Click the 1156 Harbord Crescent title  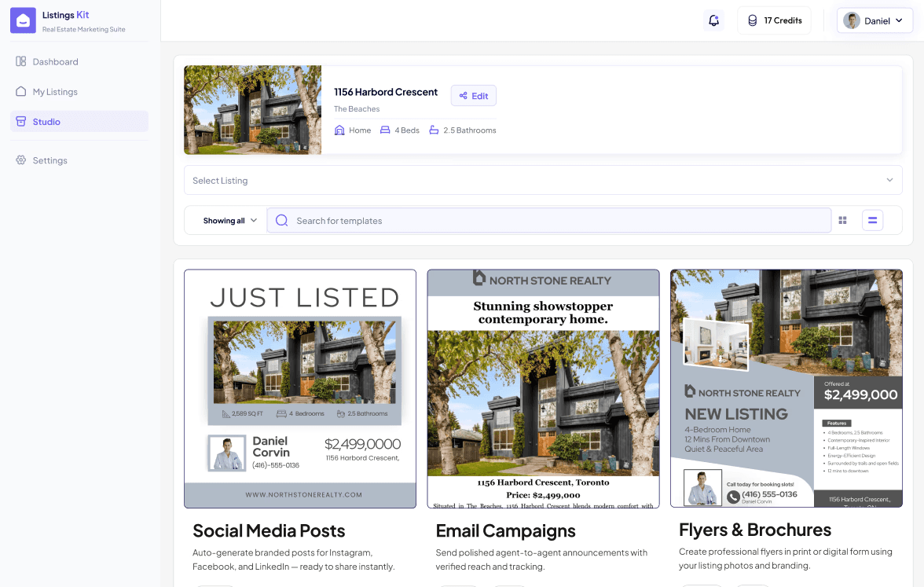click(386, 92)
